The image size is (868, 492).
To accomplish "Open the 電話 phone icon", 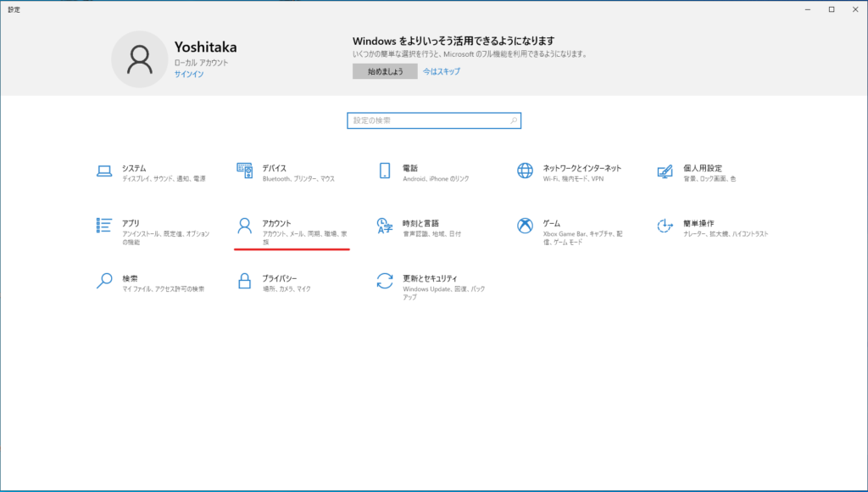I will click(x=385, y=171).
